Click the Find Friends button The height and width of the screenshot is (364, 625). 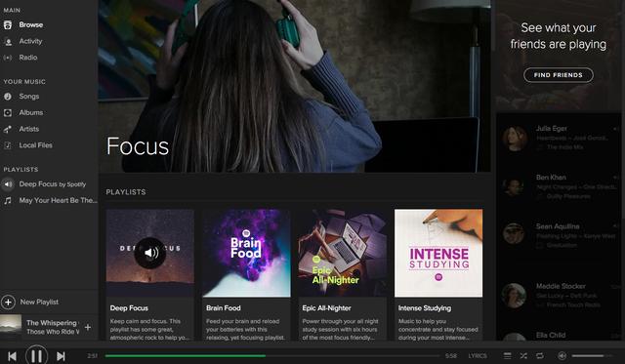pyautogui.click(x=558, y=75)
